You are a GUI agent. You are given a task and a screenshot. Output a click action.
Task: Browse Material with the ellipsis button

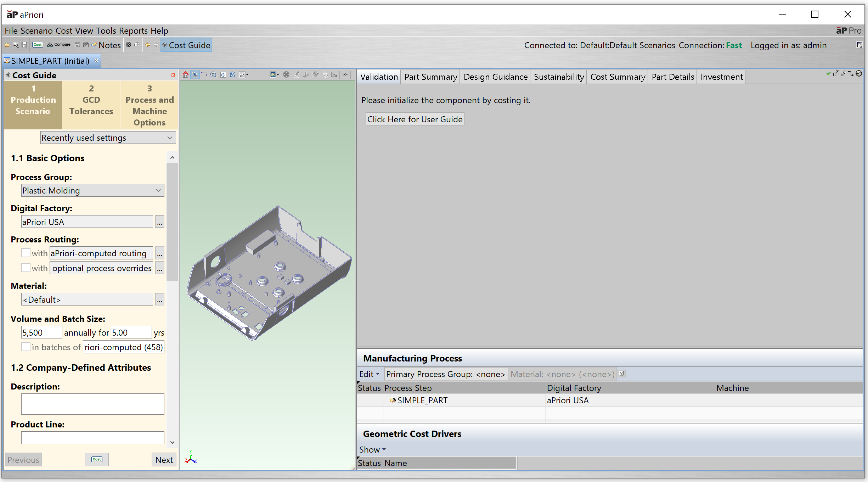pyautogui.click(x=160, y=299)
